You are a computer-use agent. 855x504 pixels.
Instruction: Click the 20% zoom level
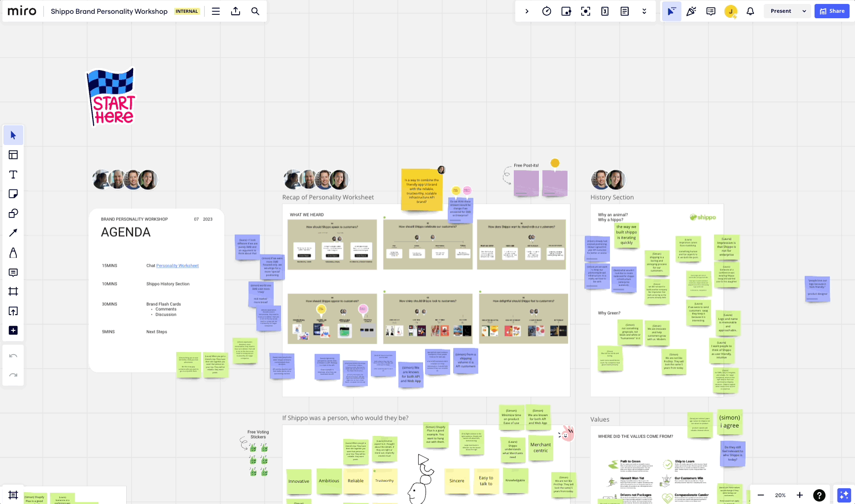(780, 495)
